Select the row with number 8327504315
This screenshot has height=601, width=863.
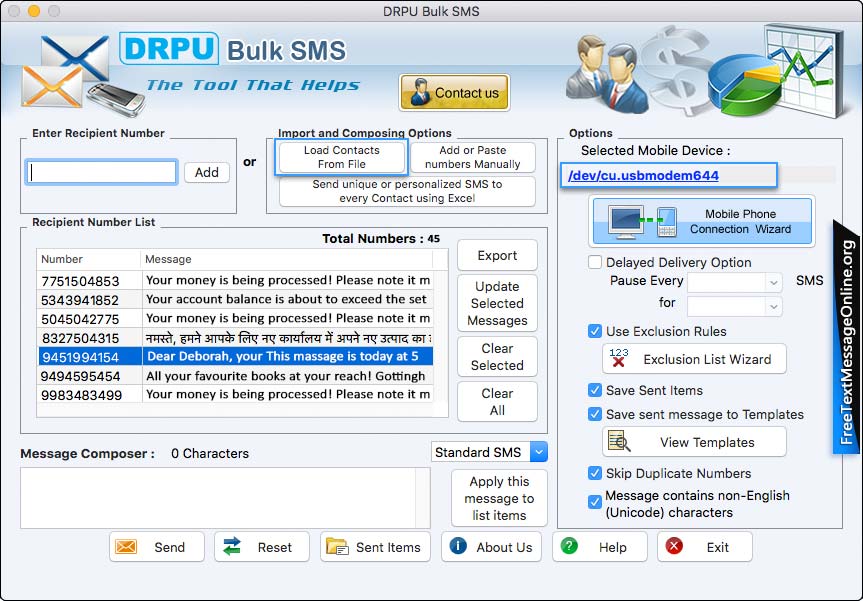tap(236, 337)
